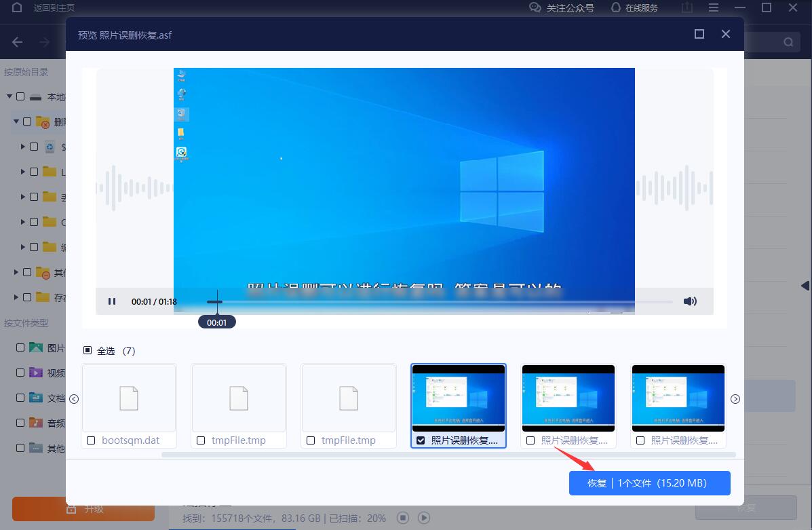Click the home icon 返回到主页
812x530 pixels.
(x=16, y=7)
